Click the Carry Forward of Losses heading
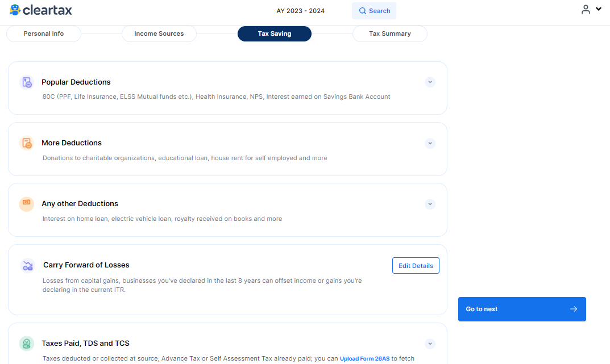 [x=86, y=265]
